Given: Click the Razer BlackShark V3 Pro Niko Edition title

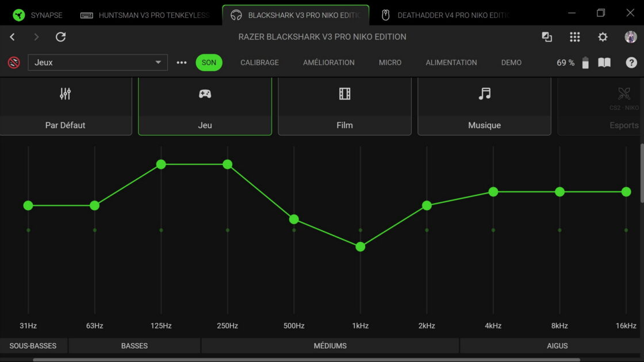Looking at the screenshot, I should tap(323, 37).
